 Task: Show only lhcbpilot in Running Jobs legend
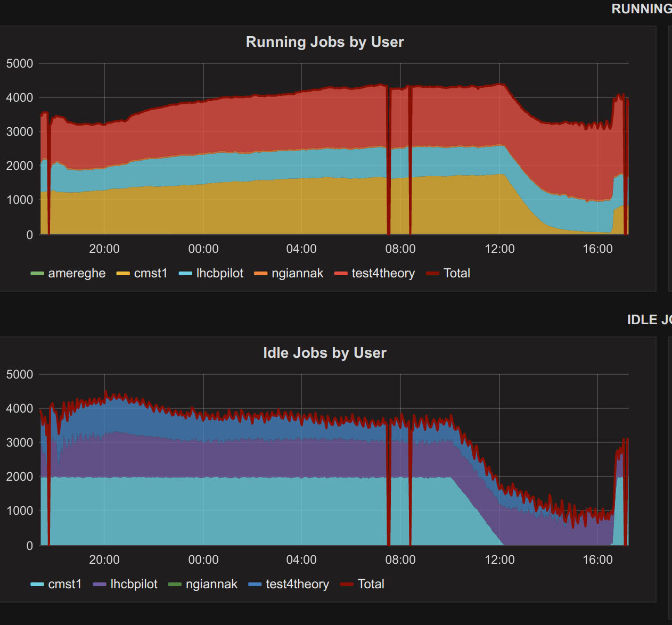click(x=219, y=274)
